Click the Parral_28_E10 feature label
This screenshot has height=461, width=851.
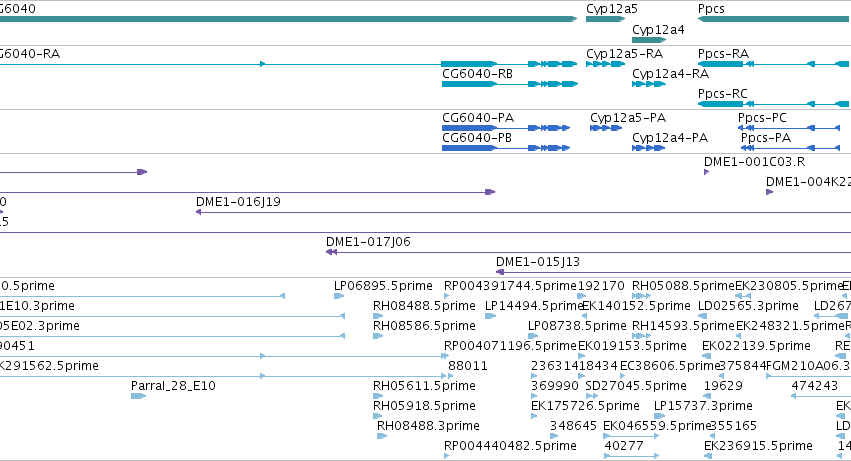point(173,386)
